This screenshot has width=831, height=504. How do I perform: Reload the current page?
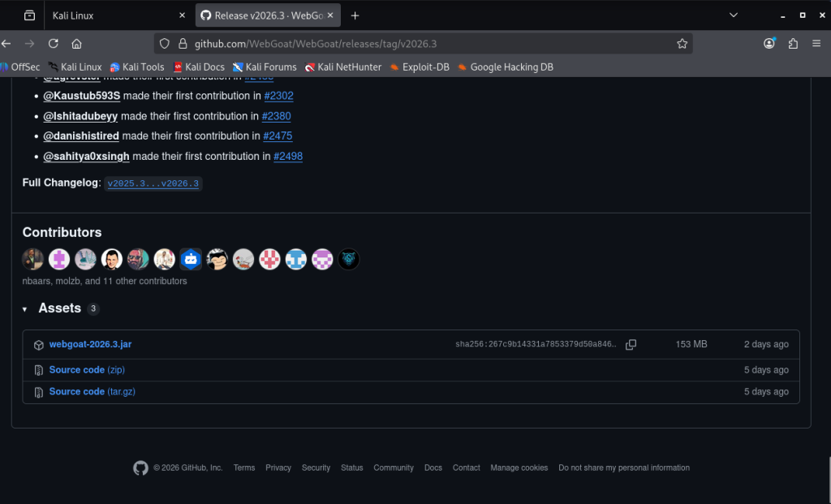[53, 44]
